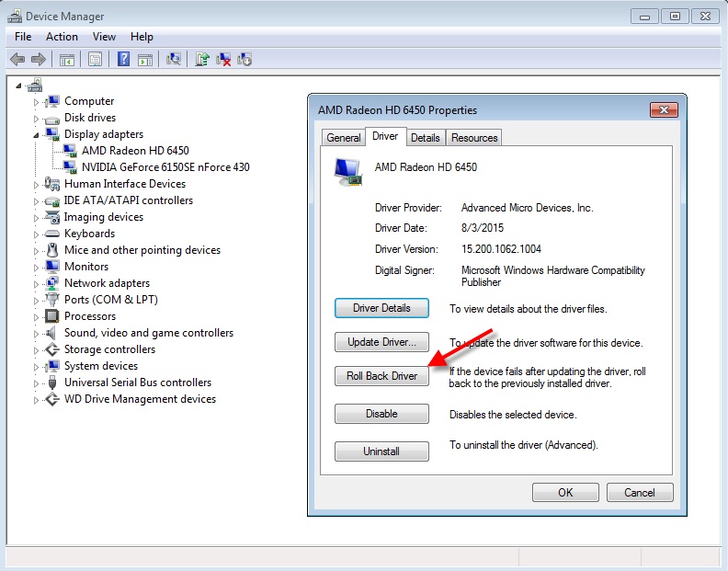The height and width of the screenshot is (571, 728).
Task: Open the Help menu
Action: coord(142,37)
